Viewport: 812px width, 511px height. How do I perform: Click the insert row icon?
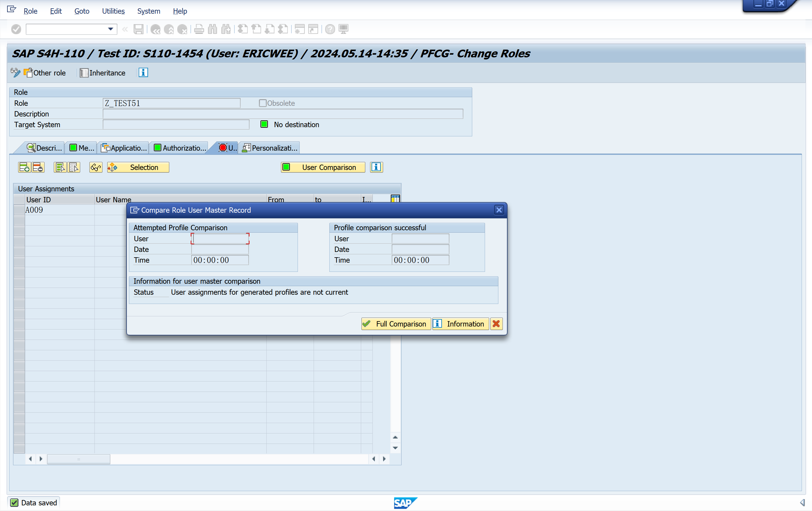tap(24, 167)
